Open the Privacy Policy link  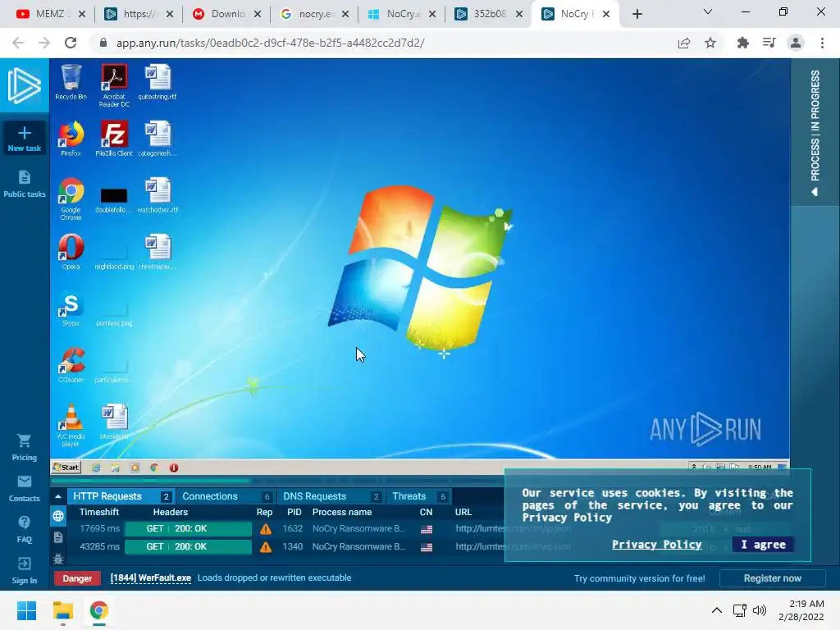[x=657, y=545]
